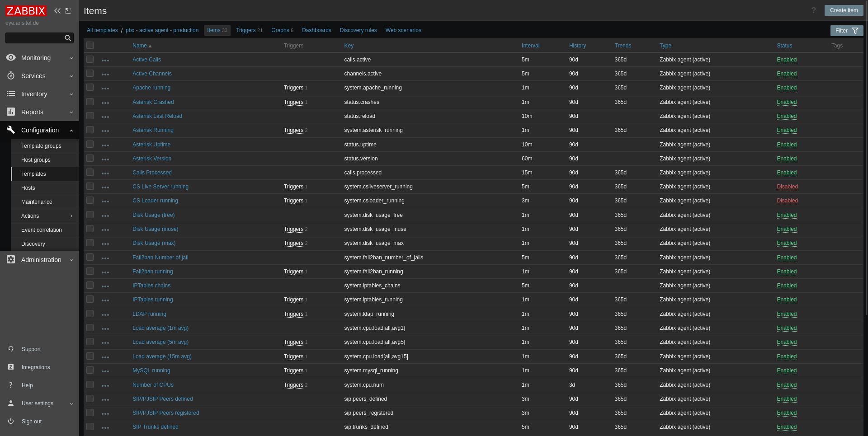Collapse the sidebar with the double-chevron icon
This screenshot has height=436, width=868.
(x=57, y=10)
